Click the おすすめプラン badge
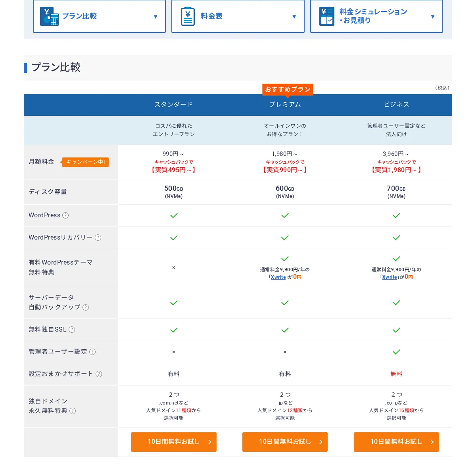The height and width of the screenshot is (468, 476). 288,89
